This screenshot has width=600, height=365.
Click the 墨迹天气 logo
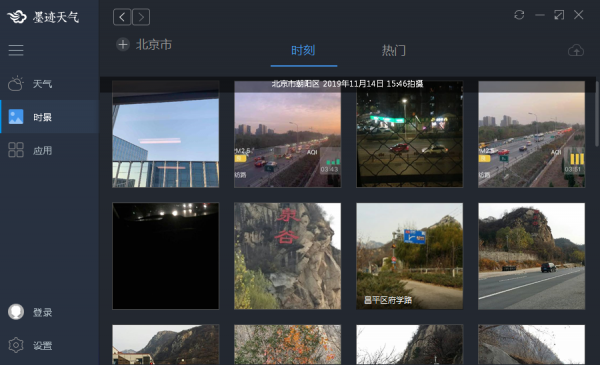pos(43,17)
